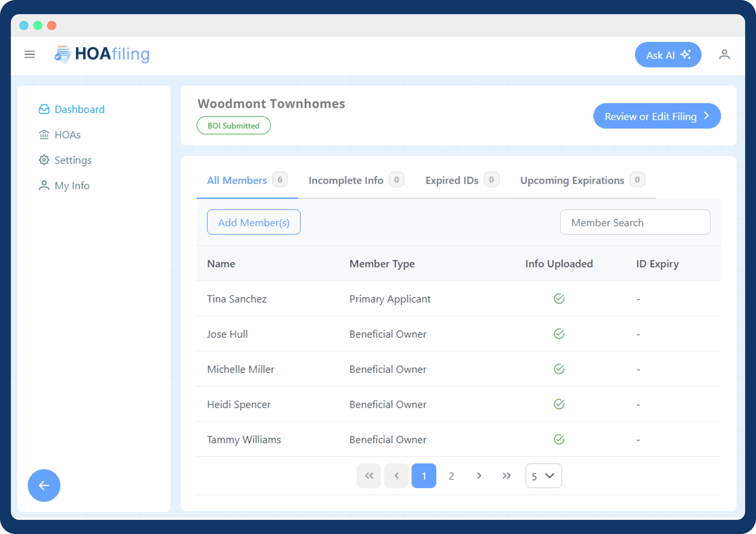This screenshot has height=534, width=756.
Task: Open the rows-per-page dropdown showing 5
Action: pyautogui.click(x=543, y=476)
